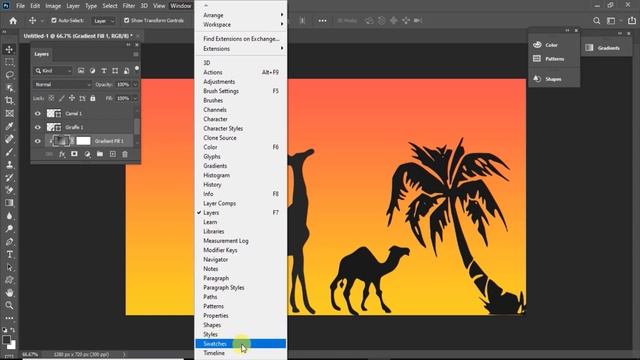Viewport: 640px width, 360px height.
Task: Switch to the Layers panel tab
Action: [x=41, y=54]
